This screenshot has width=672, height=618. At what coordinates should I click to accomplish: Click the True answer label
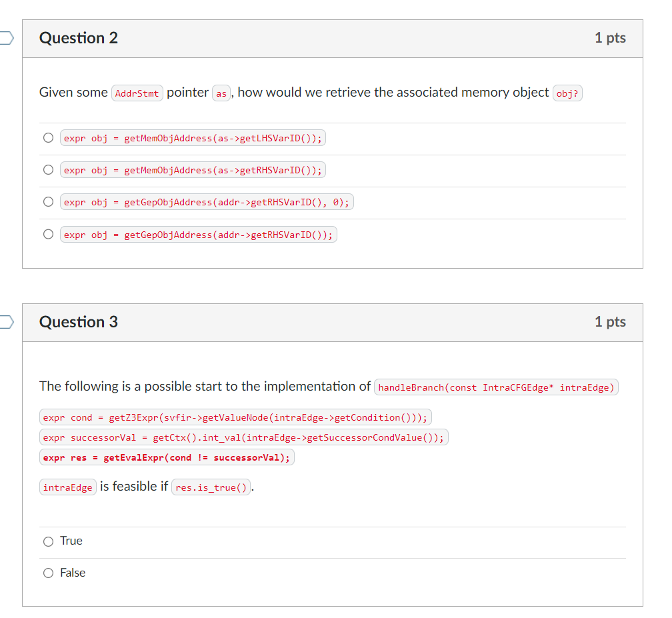click(x=71, y=541)
